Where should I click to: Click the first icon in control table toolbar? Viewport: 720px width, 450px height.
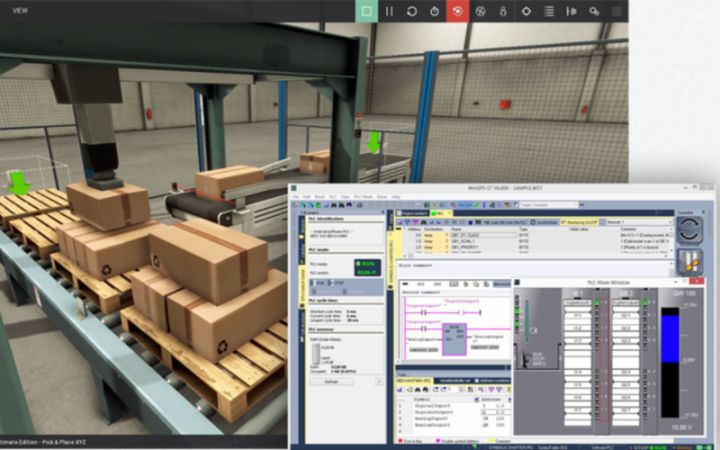[399, 389]
